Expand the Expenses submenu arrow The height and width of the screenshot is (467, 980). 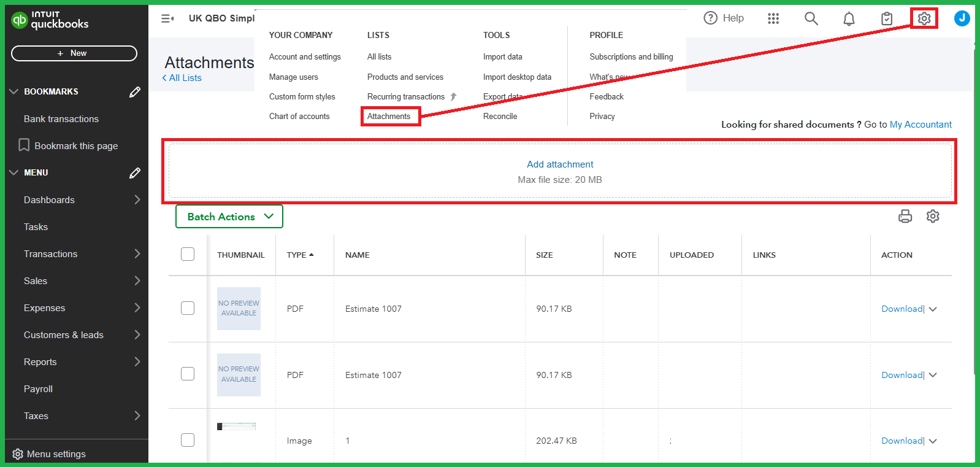point(137,307)
